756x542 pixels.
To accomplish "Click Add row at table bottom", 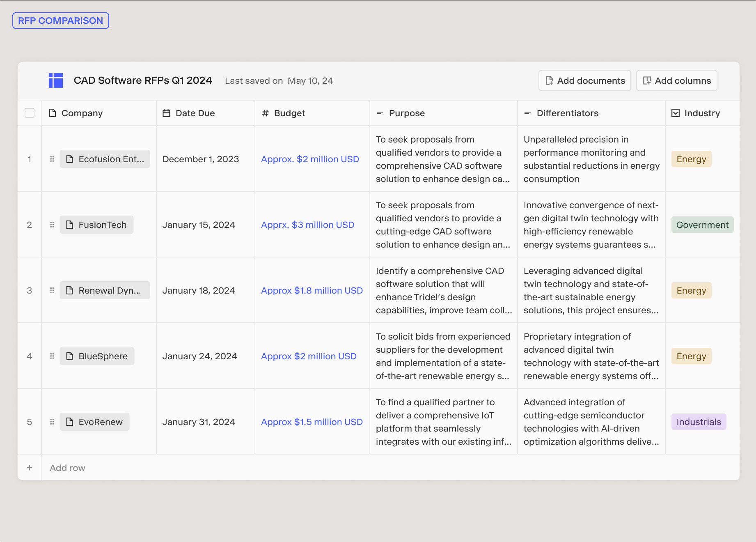I will 67,468.
